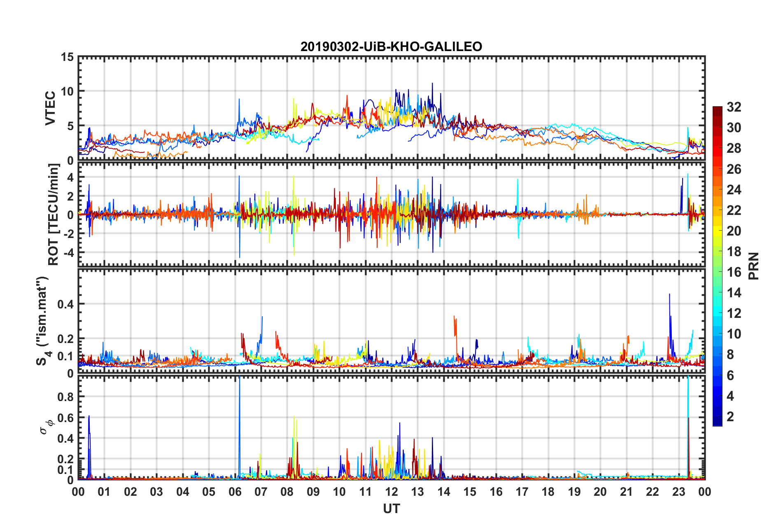
Task: Click sigma phi axis tick 0.6
Action: pyautogui.click(x=65, y=418)
